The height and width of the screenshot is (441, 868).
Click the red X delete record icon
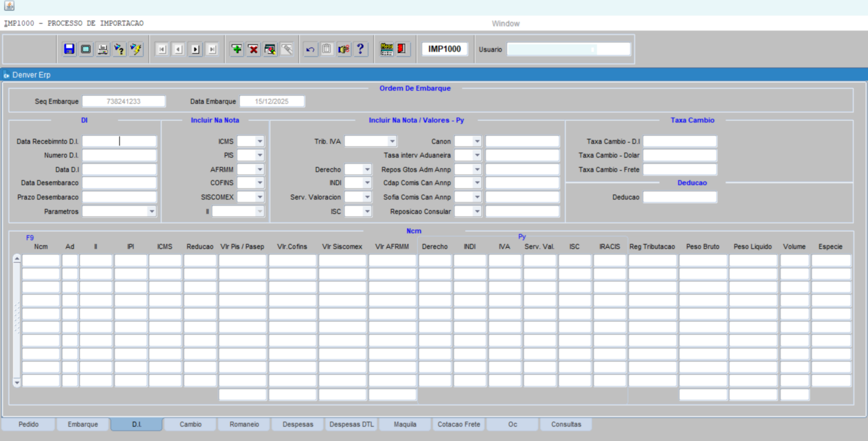tap(253, 49)
